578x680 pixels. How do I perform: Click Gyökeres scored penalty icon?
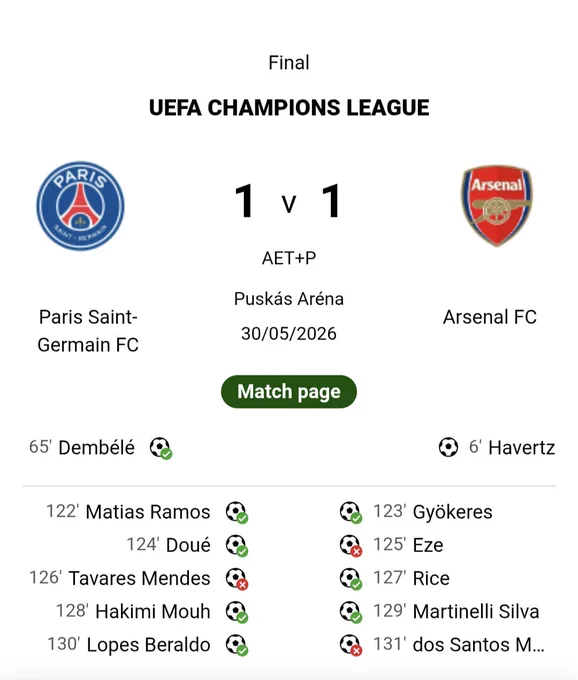click(351, 513)
